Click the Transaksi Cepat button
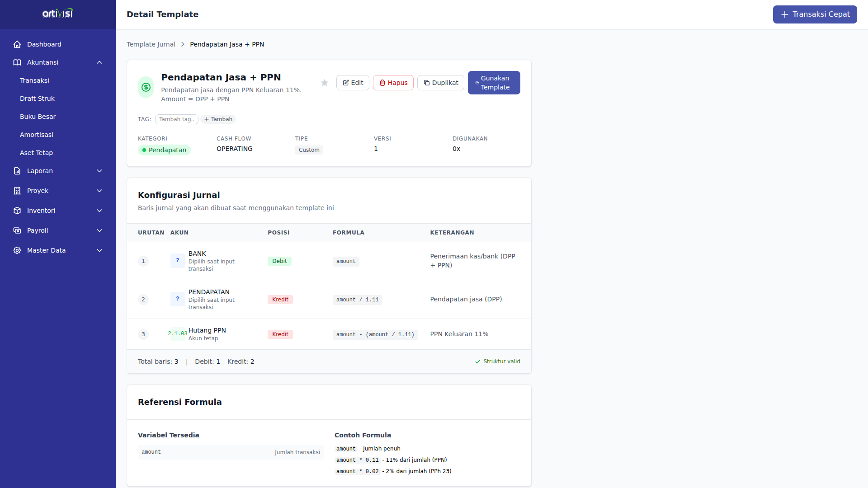Image resolution: width=868 pixels, height=488 pixels. click(x=815, y=14)
